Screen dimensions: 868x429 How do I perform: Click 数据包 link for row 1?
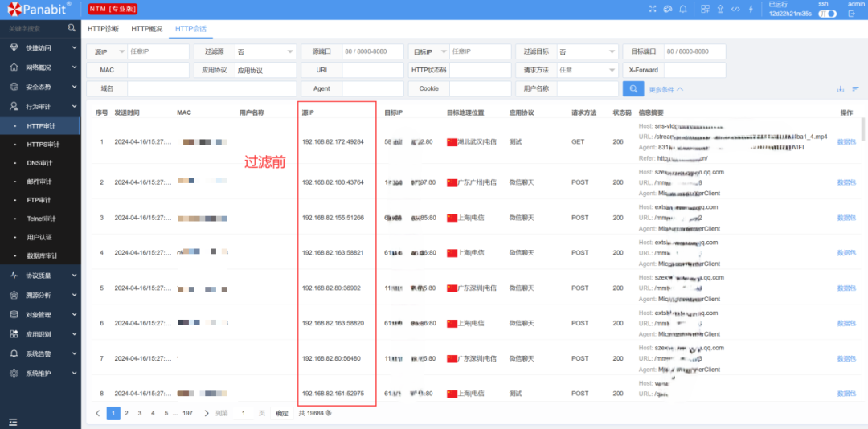tap(846, 142)
